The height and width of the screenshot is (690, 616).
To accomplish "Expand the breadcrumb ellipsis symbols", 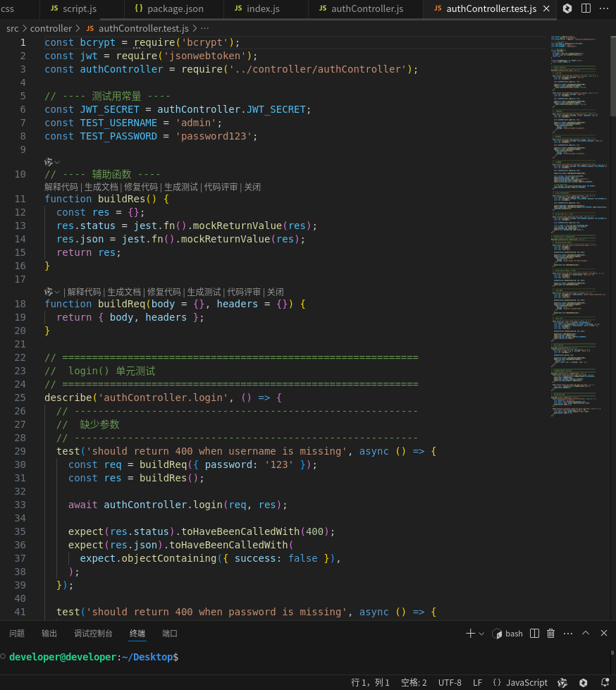I will coord(205,29).
